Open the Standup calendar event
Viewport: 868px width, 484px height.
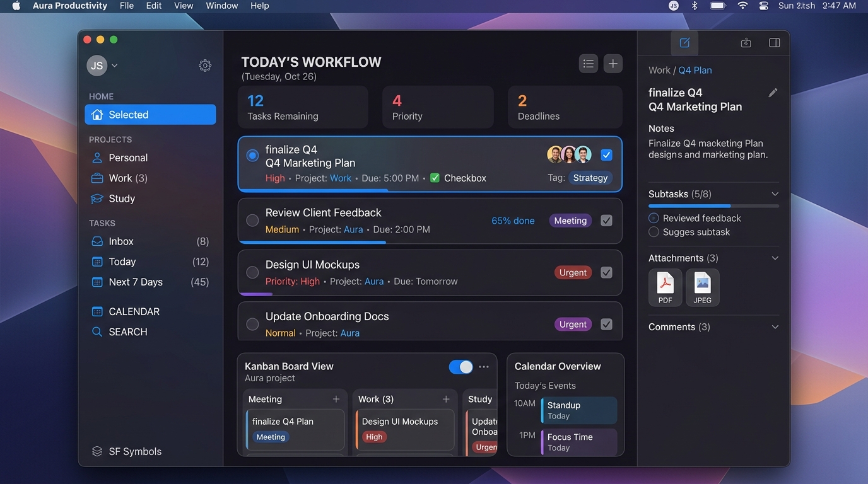tap(579, 410)
